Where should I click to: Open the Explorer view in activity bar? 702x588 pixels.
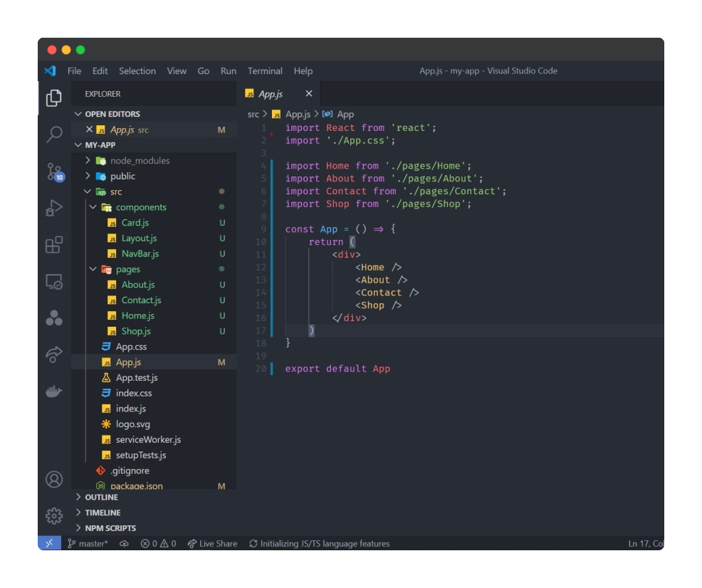[x=53, y=98]
